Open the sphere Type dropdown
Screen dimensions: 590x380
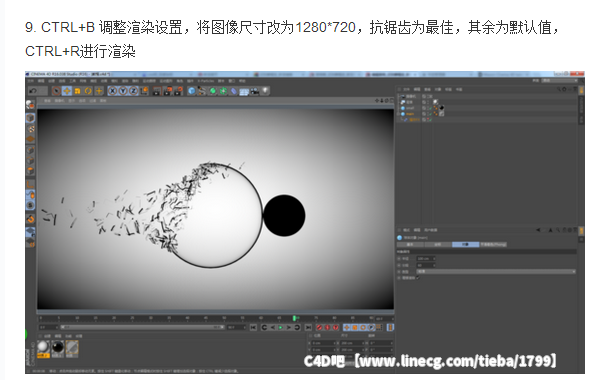coord(496,272)
